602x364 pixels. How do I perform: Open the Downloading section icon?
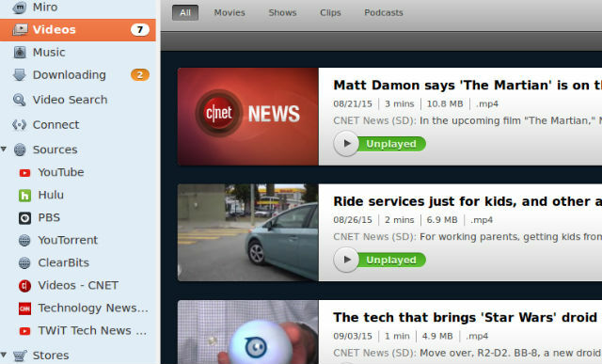click(19, 75)
